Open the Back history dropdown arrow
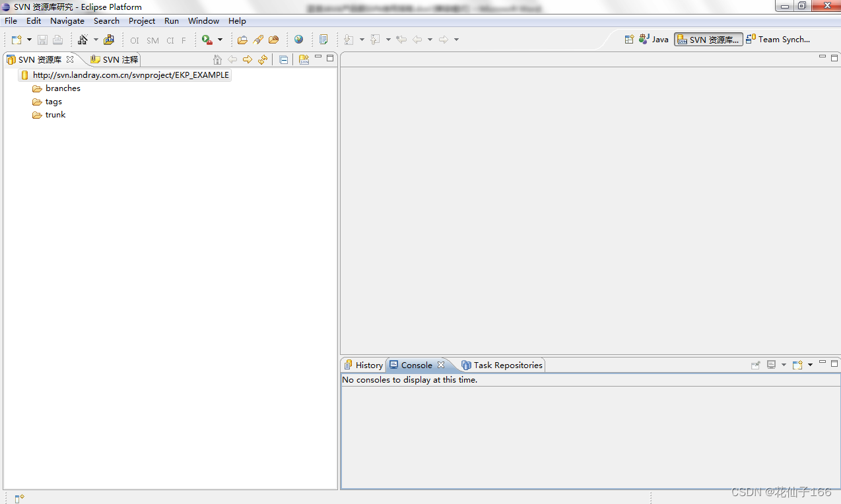This screenshot has height=504, width=841. click(x=430, y=40)
